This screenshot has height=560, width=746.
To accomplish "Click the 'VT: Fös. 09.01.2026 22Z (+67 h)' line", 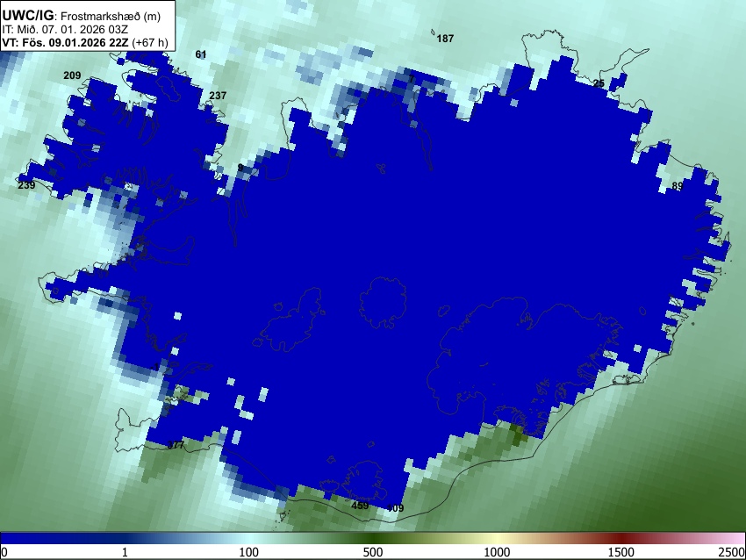I will pyautogui.click(x=85, y=42).
